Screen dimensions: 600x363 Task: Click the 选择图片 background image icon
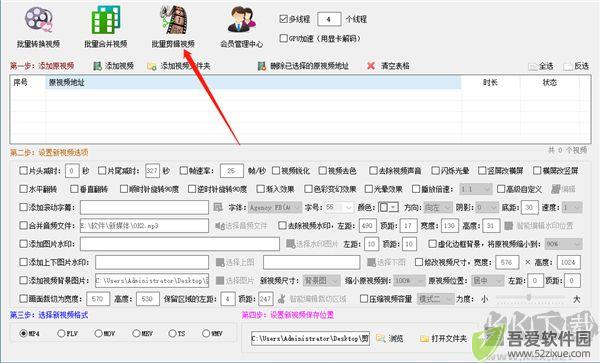(220, 280)
